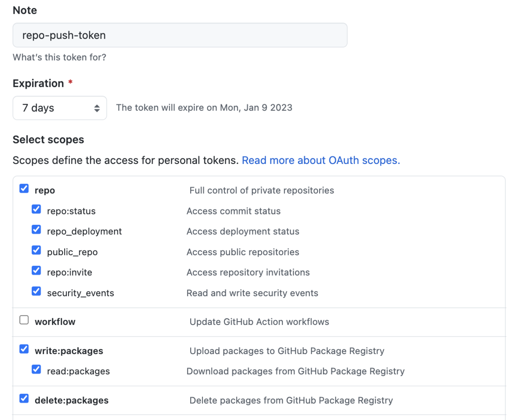This screenshot has width=514, height=420.
Task: Toggle the repo:status checkbox
Action: point(36,209)
